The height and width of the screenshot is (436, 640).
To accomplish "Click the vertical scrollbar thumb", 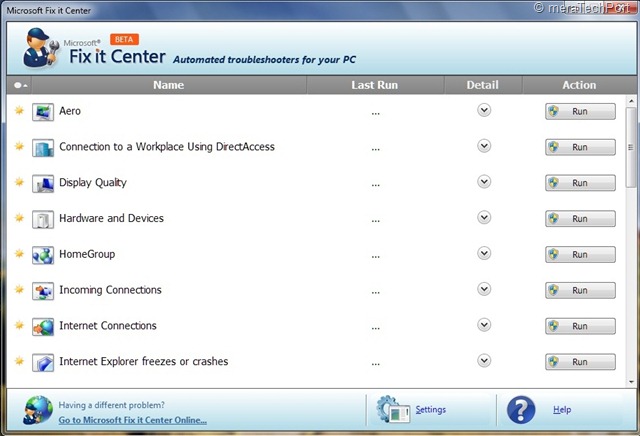I will (x=631, y=147).
